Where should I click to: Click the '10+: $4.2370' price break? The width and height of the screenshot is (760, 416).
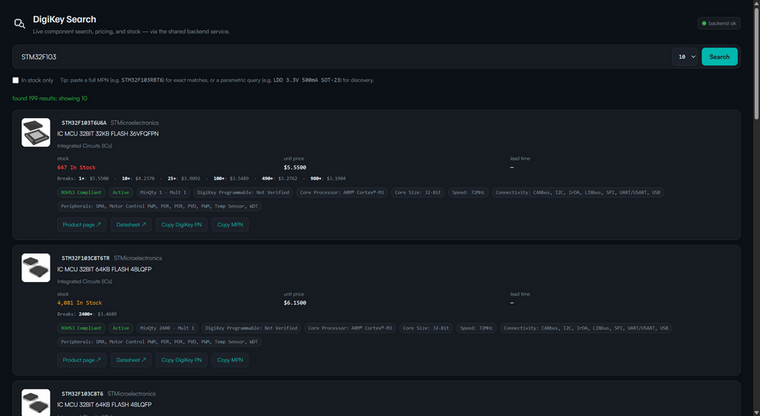(x=138, y=178)
